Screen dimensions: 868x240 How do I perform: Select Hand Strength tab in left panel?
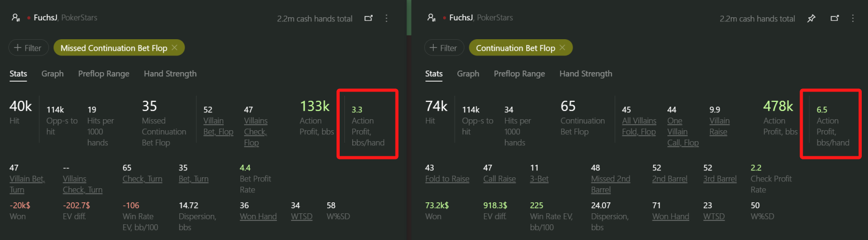click(170, 74)
